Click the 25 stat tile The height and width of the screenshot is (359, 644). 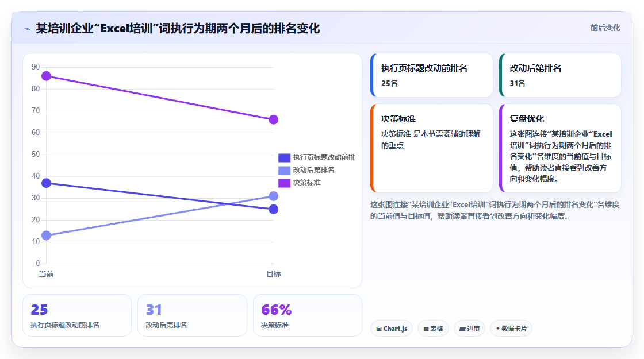click(x=77, y=315)
